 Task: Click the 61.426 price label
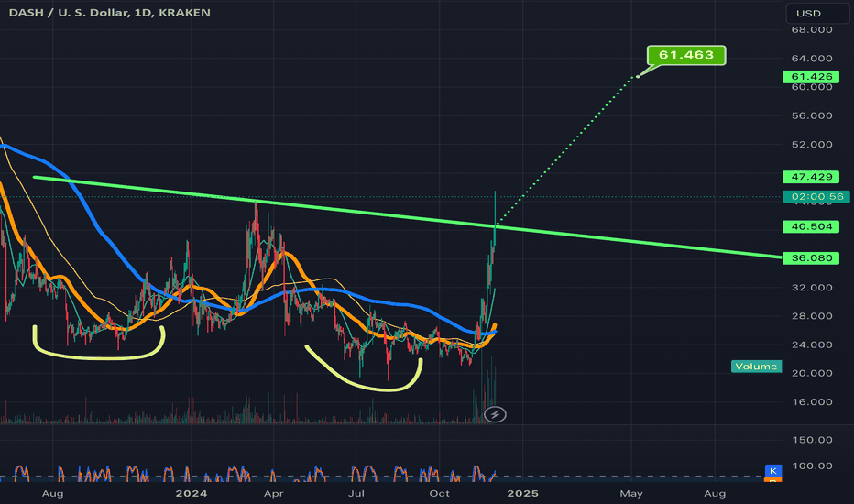(811, 77)
